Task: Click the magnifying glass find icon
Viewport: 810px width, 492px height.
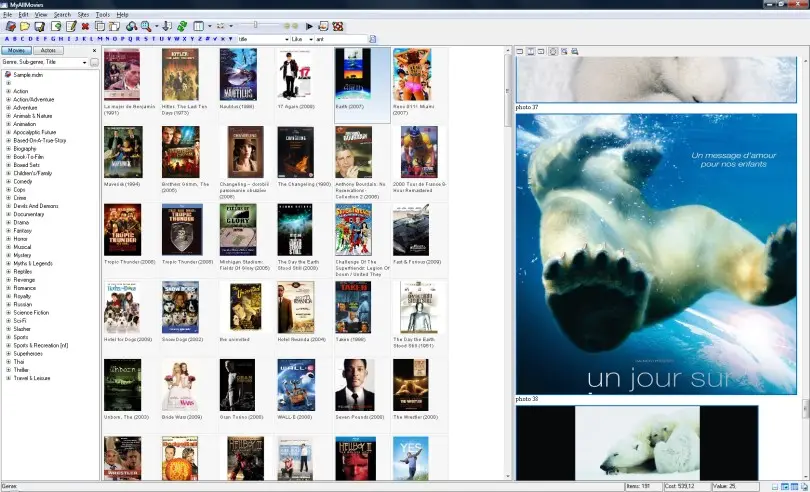Action: 146,26
